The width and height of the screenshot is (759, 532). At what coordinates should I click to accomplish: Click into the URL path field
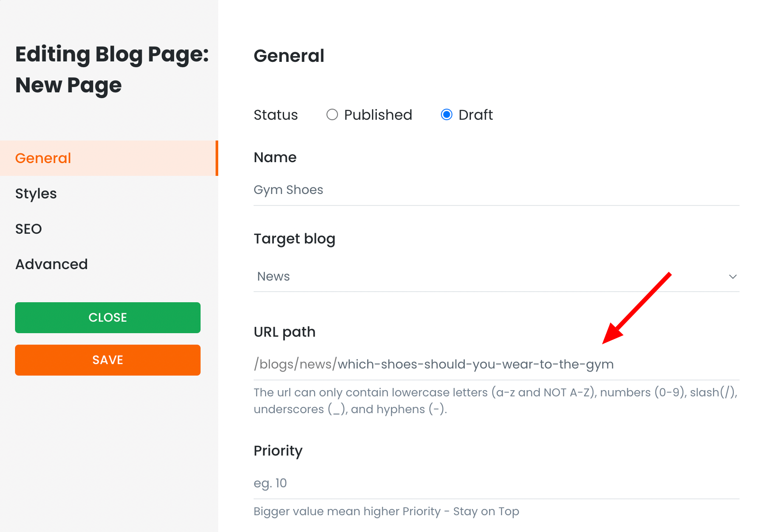496,365
